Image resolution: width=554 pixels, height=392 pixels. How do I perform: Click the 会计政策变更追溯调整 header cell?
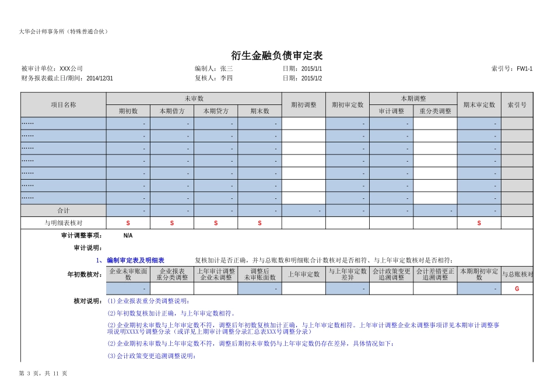tap(391, 274)
